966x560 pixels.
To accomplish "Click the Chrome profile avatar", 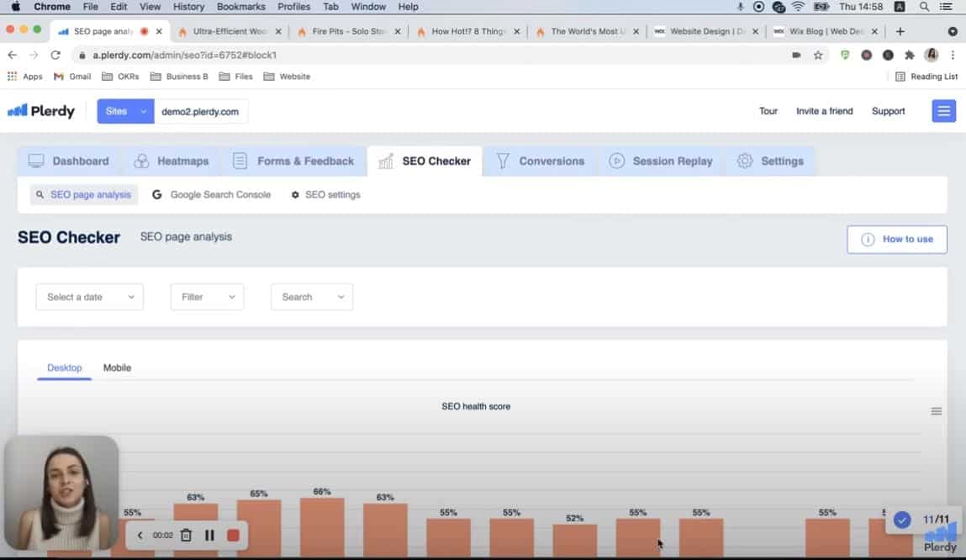I will (x=931, y=55).
